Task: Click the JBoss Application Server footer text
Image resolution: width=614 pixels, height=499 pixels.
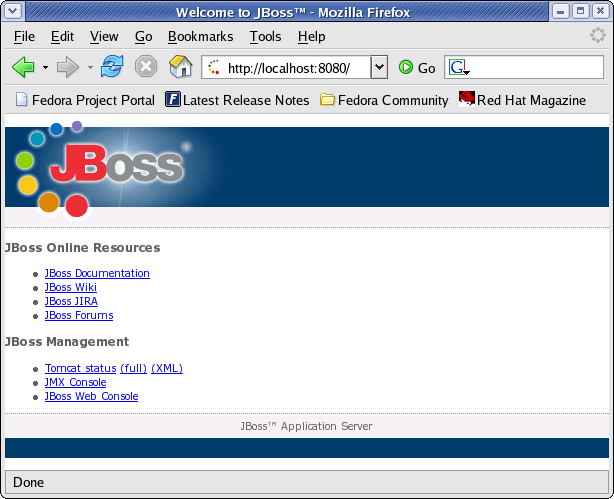Action: tap(307, 426)
